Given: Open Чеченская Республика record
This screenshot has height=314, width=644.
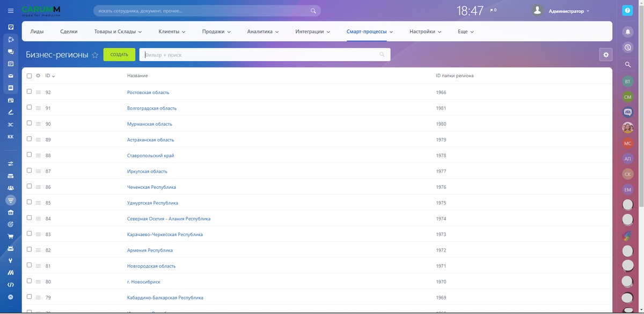Looking at the screenshot, I should point(151,187).
